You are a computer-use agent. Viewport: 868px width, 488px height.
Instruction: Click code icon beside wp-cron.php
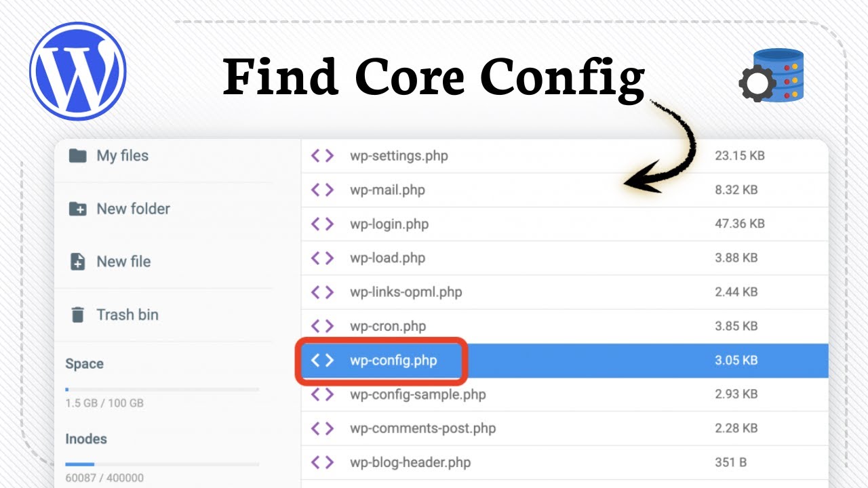(x=322, y=326)
